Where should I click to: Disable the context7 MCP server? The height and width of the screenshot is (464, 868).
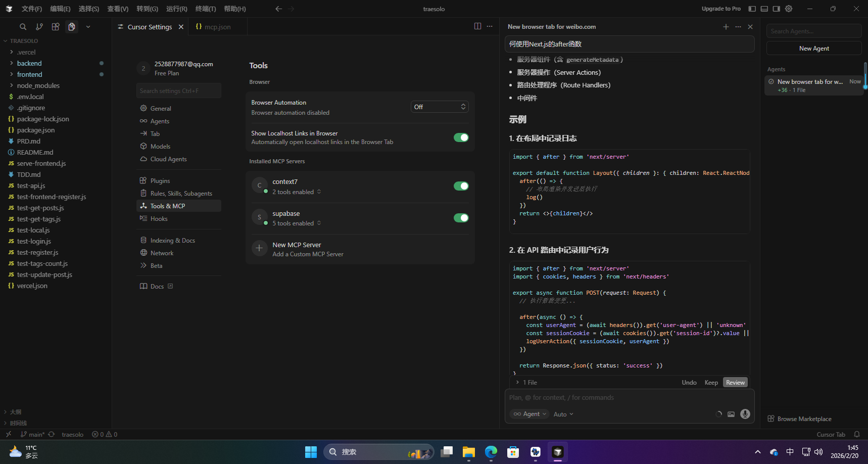(x=461, y=186)
